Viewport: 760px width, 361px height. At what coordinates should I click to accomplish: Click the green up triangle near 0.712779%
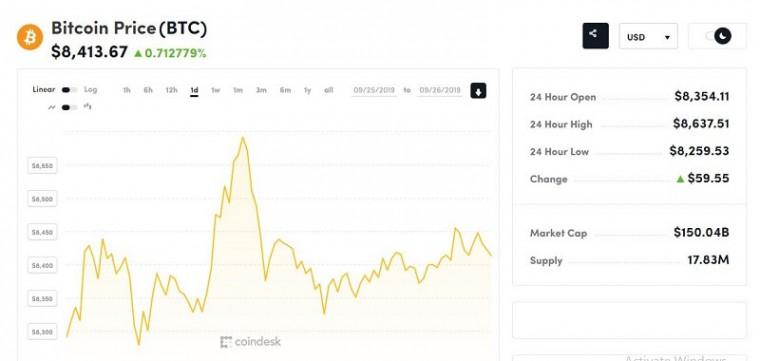pyautogui.click(x=138, y=53)
